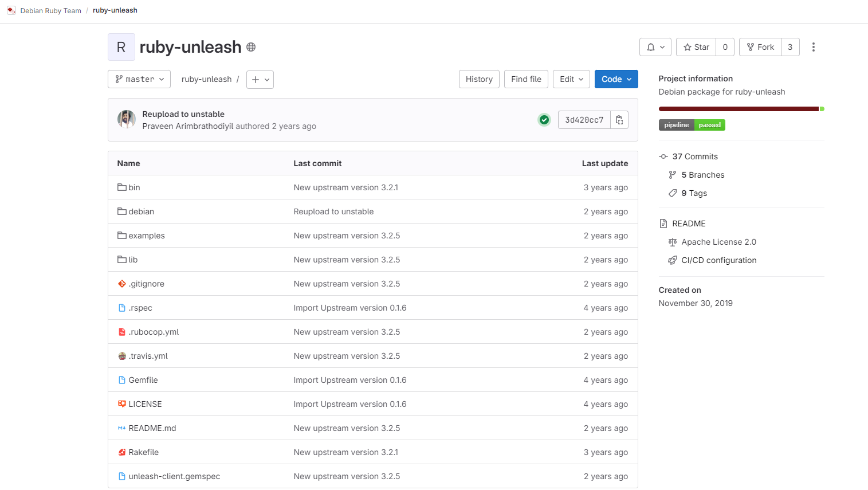Open the bin folder

pos(134,187)
